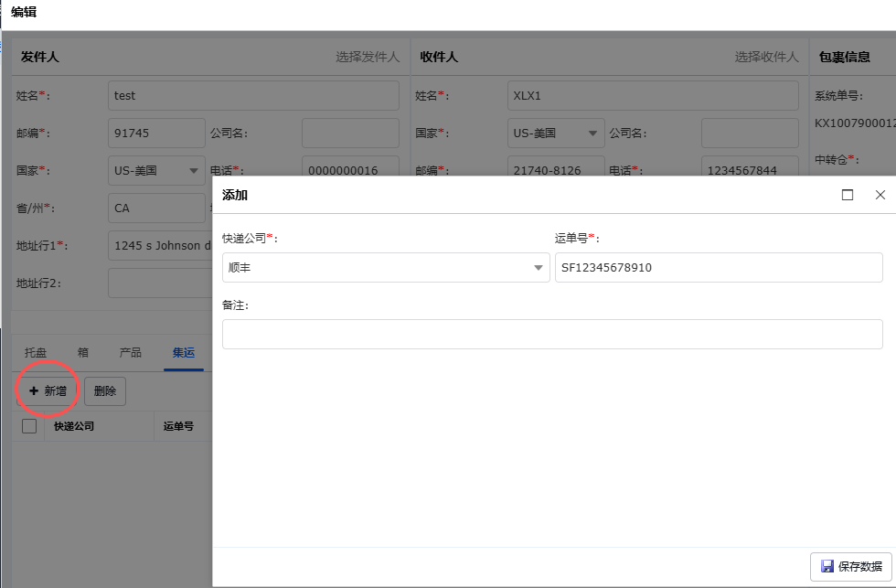The image size is (896, 588).
Task: Click the sender 邮编 field 91745
Action: point(156,133)
